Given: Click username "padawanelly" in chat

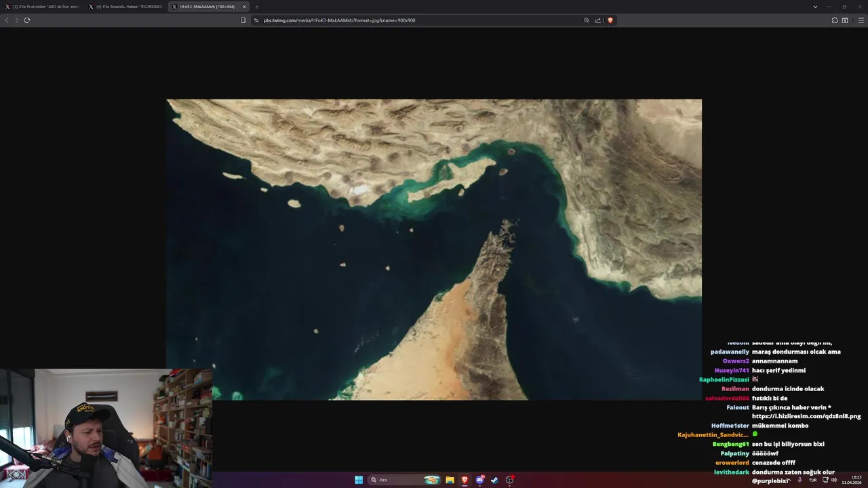Looking at the screenshot, I should (730, 352).
